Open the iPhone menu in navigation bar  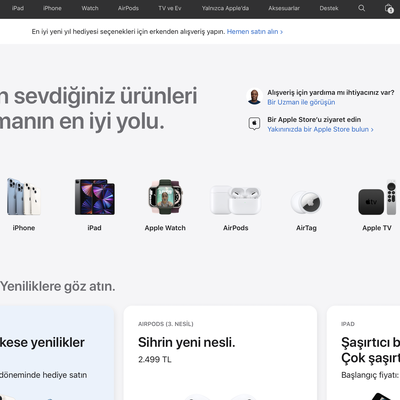(52, 8)
